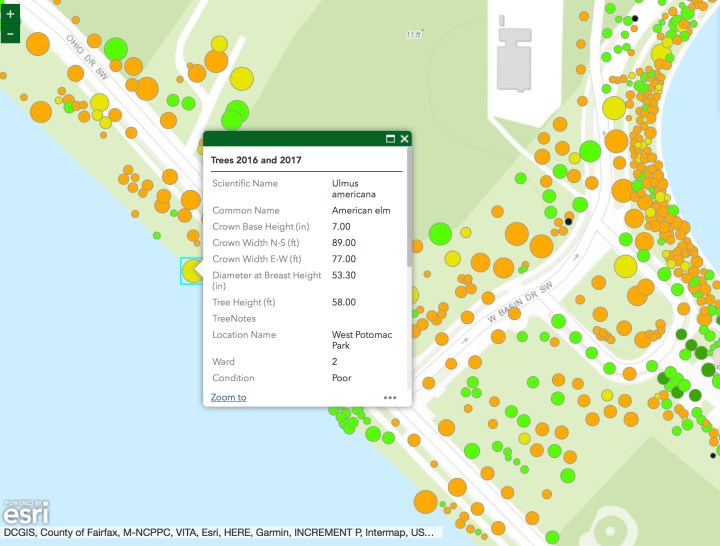Viewport: 720px width, 546px height.
Task: Expand the map attribution text
Action: coord(218,534)
